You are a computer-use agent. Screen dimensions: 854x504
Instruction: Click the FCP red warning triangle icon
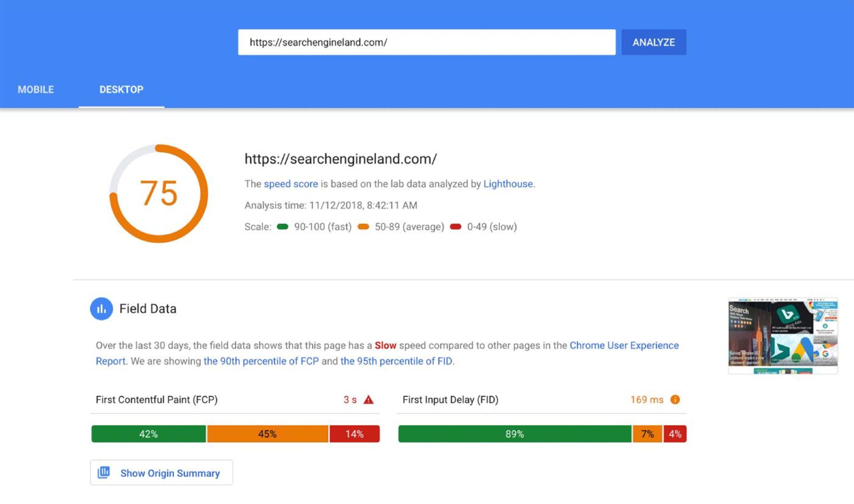click(x=368, y=400)
